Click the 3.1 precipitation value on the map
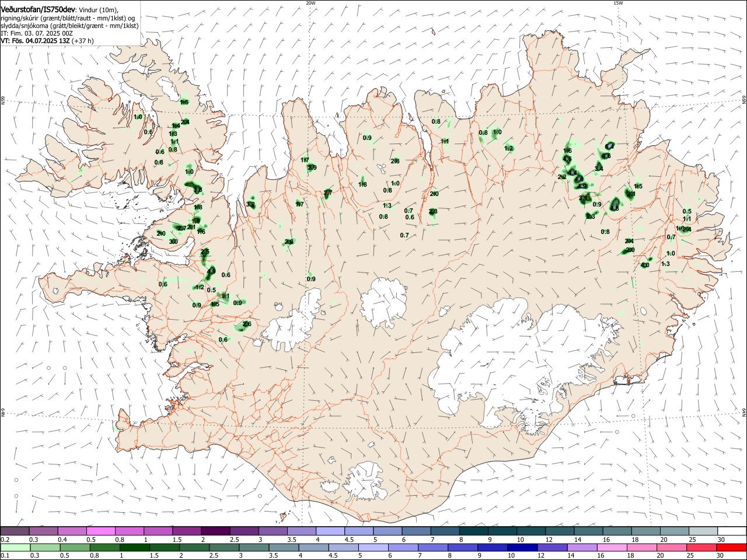The width and height of the screenshot is (747, 560). pos(583,198)
